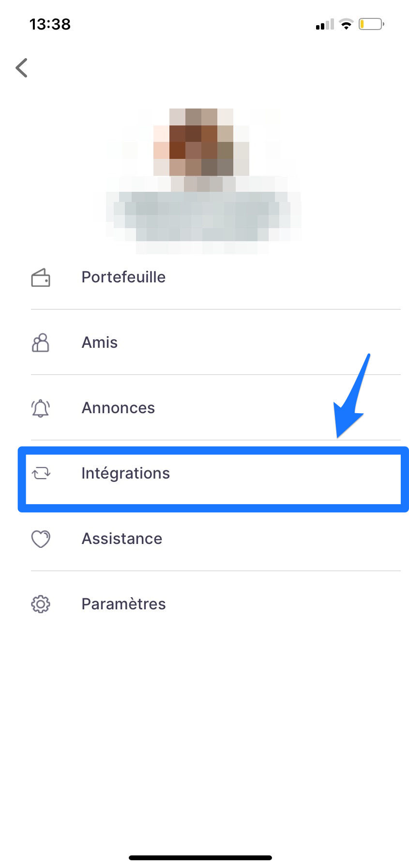
Task: Click the wallet icon beside Portefeuille
Action: pos(41,278)
